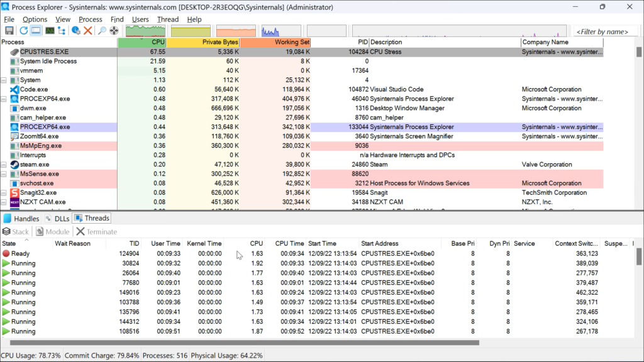This screenshot has width=644, height=362.
Task: Switch to the DLLs tab
Action: pyautogui.click(x=57, y=218)
